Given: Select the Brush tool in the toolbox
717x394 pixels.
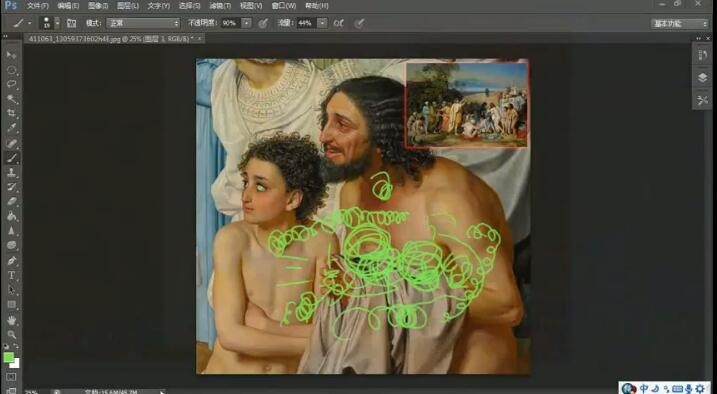Looking at the screenshot, I should pyautogui.click(x=12, y=158).
